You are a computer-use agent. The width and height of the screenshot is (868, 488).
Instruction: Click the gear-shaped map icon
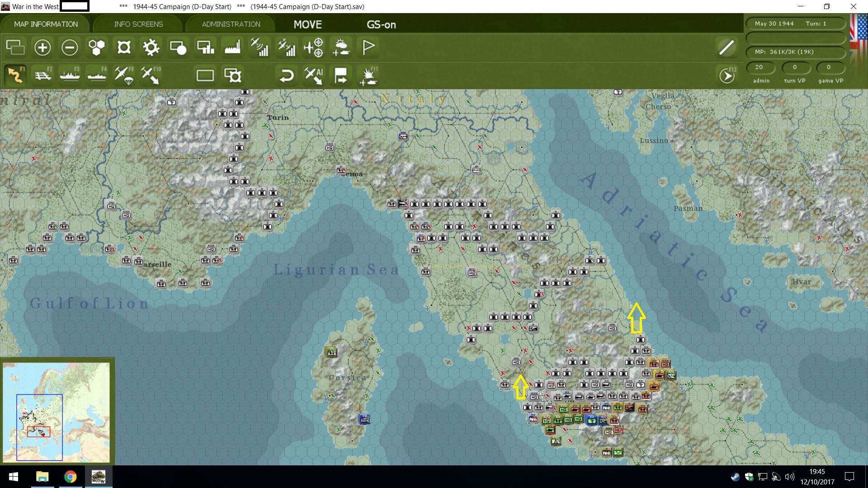(151, 47)
